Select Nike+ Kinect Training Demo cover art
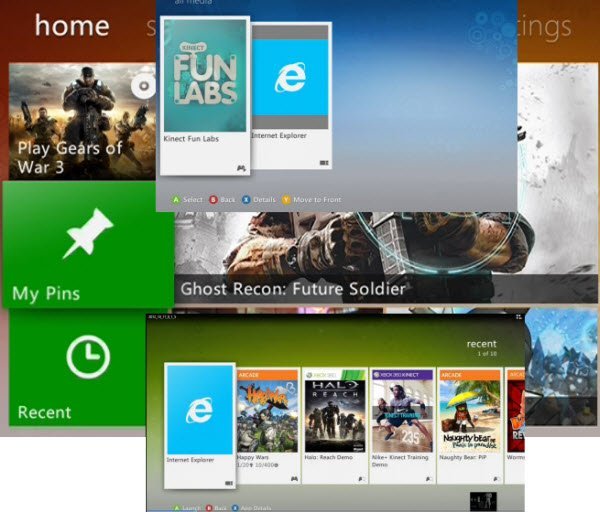Screen dimensions: 600x512 coord(402,416)
